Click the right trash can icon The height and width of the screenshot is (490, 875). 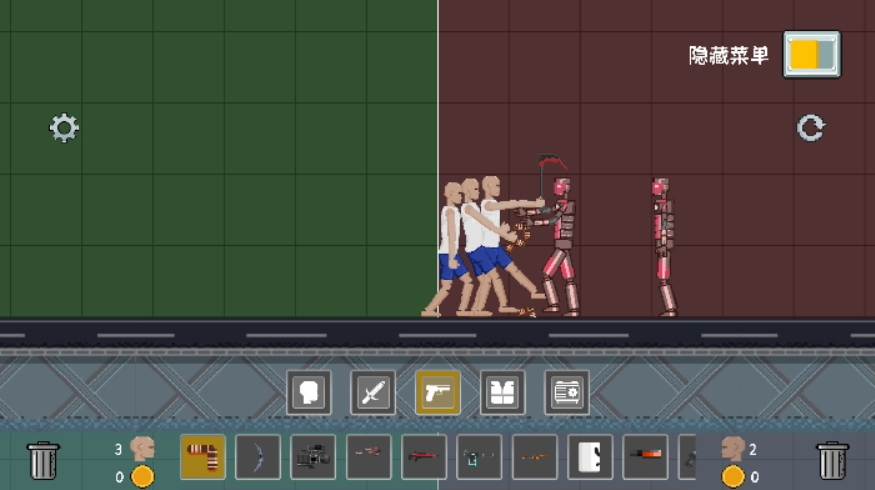pyautogui.click(x=832, y=460)
